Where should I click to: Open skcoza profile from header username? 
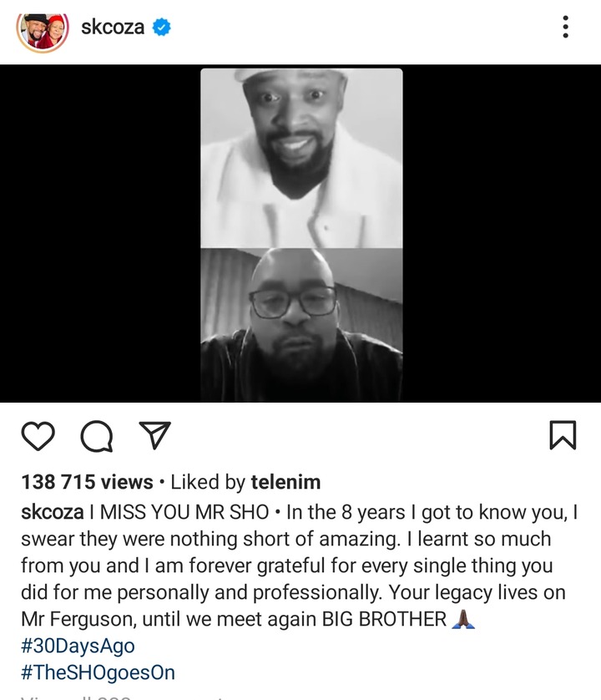(x=113, y=28)
